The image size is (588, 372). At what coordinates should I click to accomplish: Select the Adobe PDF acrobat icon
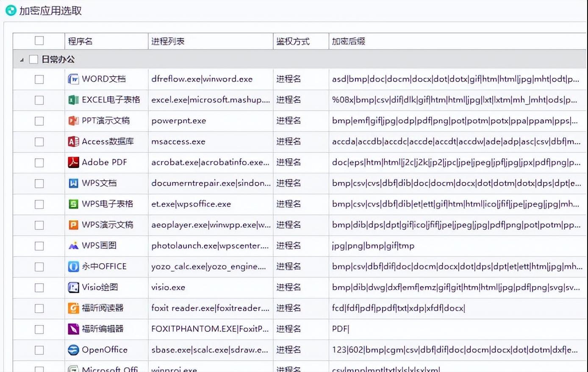point(74,163)
